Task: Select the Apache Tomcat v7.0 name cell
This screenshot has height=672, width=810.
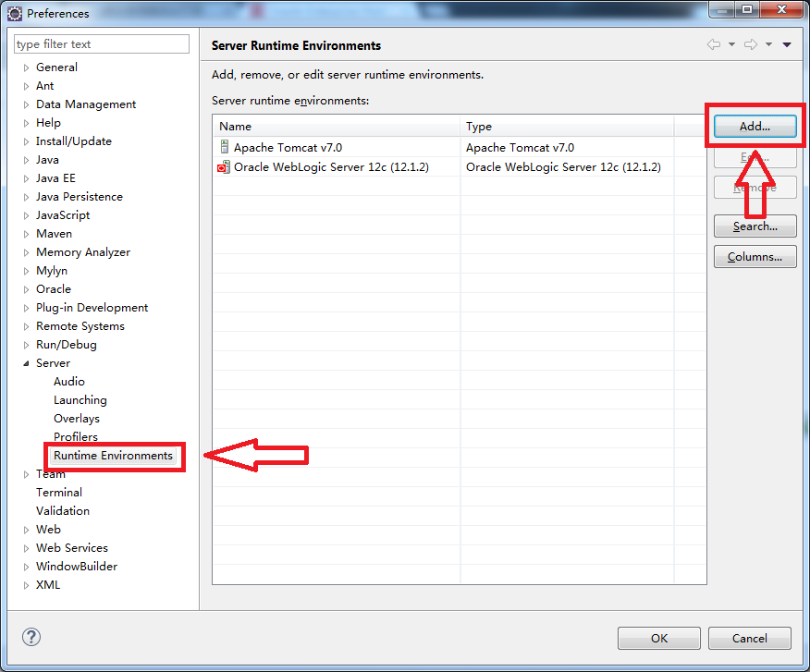Action: coord(288,148)
